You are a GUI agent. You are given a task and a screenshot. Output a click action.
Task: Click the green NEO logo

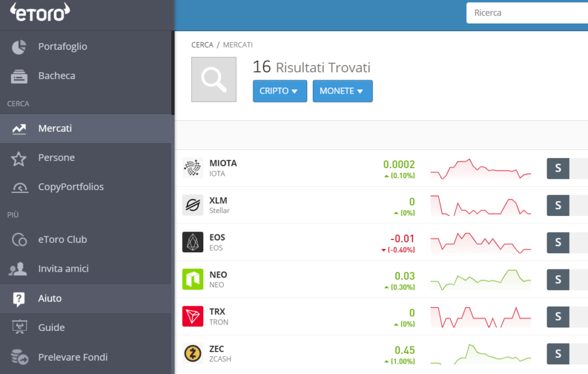(x=193, y=279)
